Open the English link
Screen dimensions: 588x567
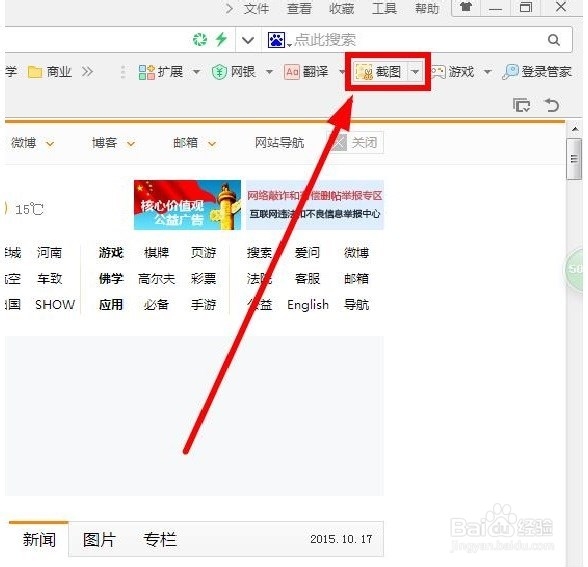coord(308,304)
